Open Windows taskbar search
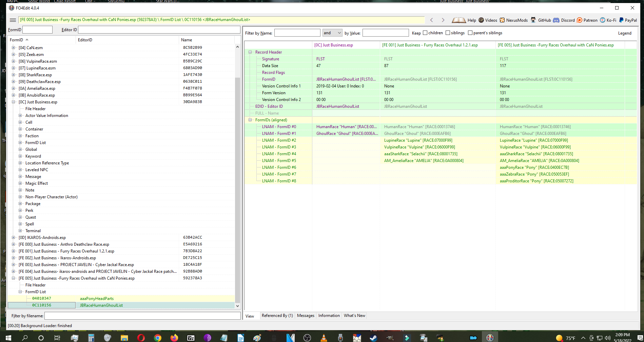This screenshot has height=342, width=644. point(25,338)
